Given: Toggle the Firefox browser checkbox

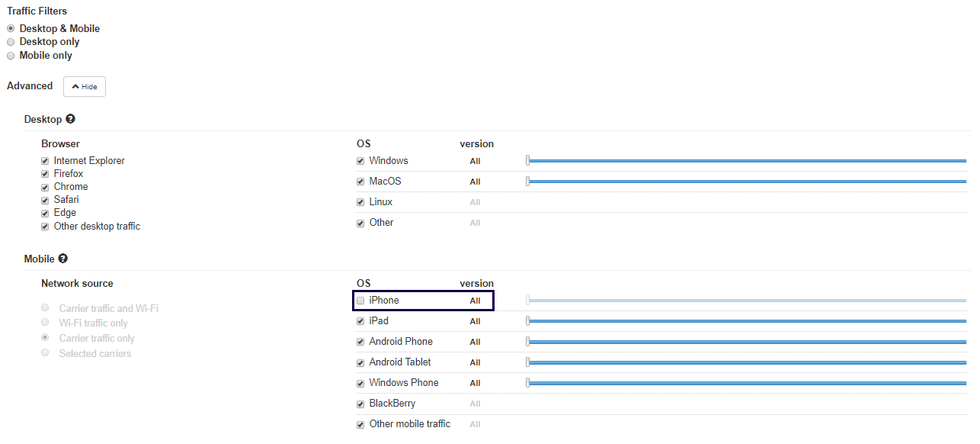Looking at the screenshot, I should pyautogui.click(x=45, y=174).
